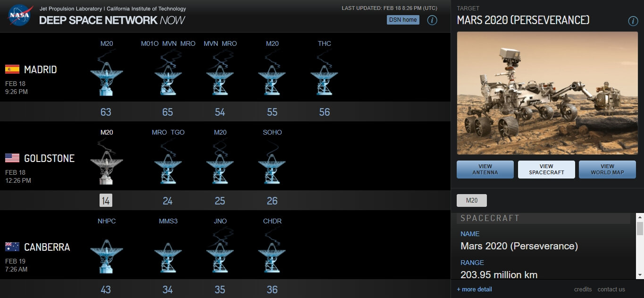The width and height of the screenshot is (644, 298).
Task: Click the THC label above Madrid dish 56
Action: 324,43
